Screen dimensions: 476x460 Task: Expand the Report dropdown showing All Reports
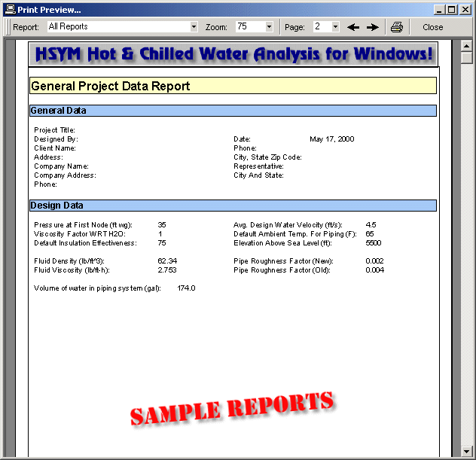point(194,27)
